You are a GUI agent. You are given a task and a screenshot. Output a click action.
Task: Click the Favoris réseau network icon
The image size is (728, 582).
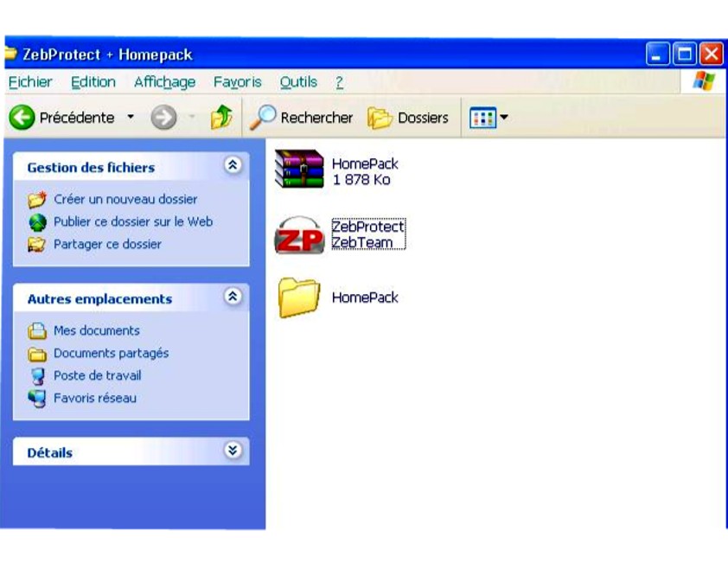tap(37, 399)
